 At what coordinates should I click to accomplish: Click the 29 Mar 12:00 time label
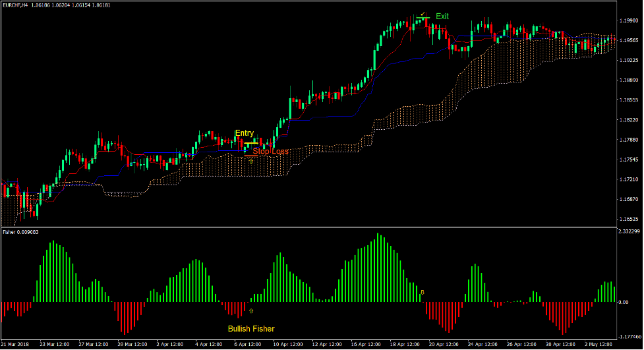tap(132, 344)
